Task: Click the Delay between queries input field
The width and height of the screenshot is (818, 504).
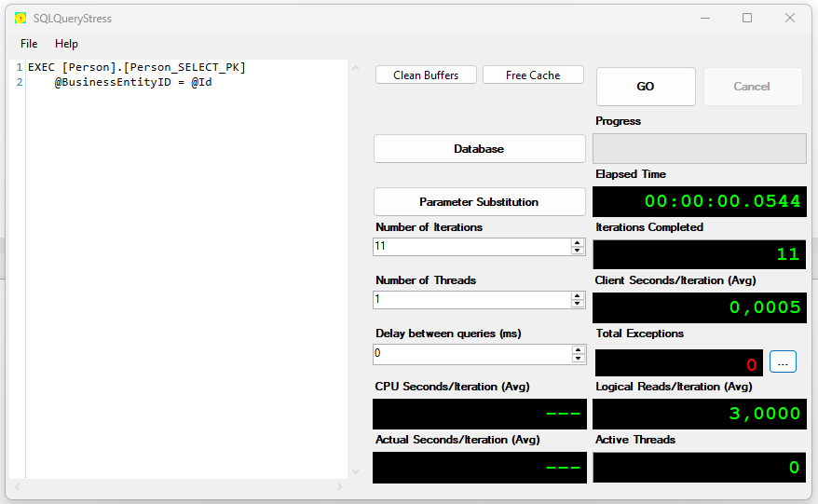Action: (470, 354)
